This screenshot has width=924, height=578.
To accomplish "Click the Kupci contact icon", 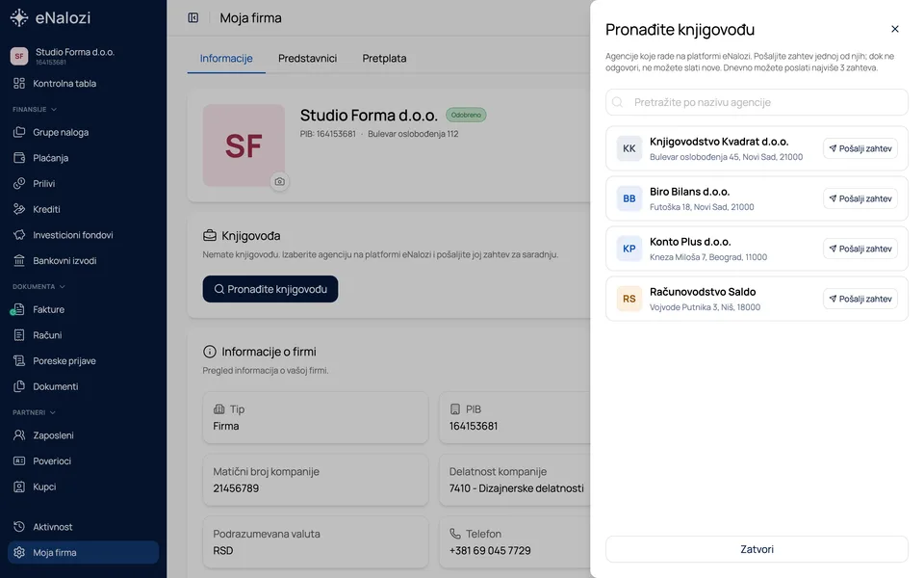I will click(x=19, y=487).
